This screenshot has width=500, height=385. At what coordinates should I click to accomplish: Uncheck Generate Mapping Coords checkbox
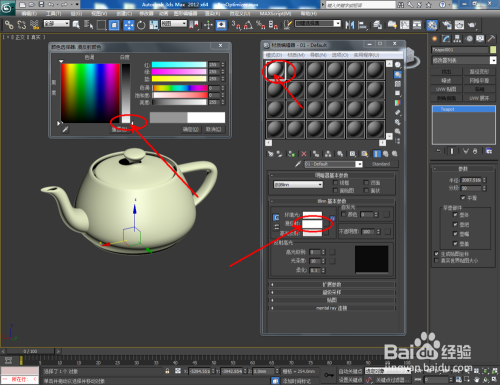coord(437,254)
